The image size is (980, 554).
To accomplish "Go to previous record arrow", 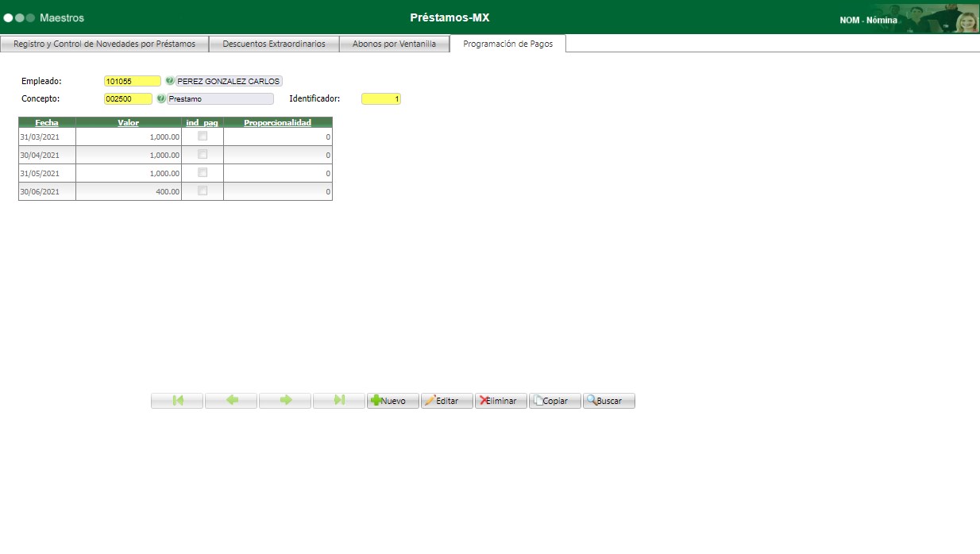I will pos(231,401).
